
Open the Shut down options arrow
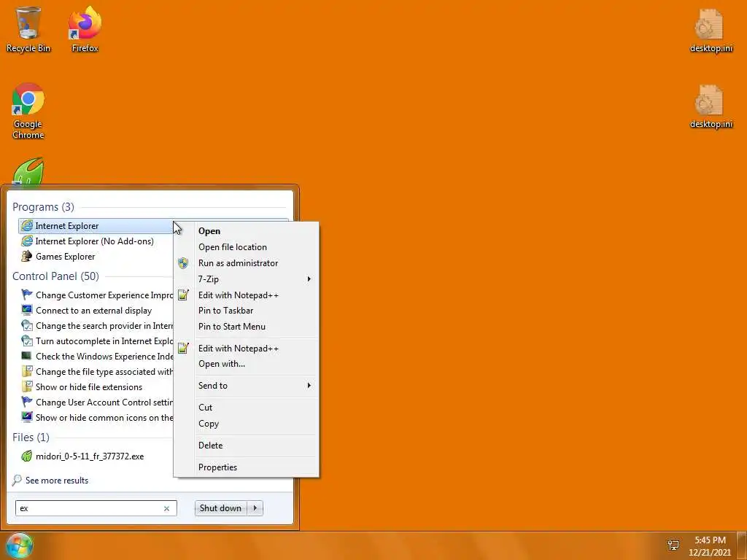(x=255, y=508)
